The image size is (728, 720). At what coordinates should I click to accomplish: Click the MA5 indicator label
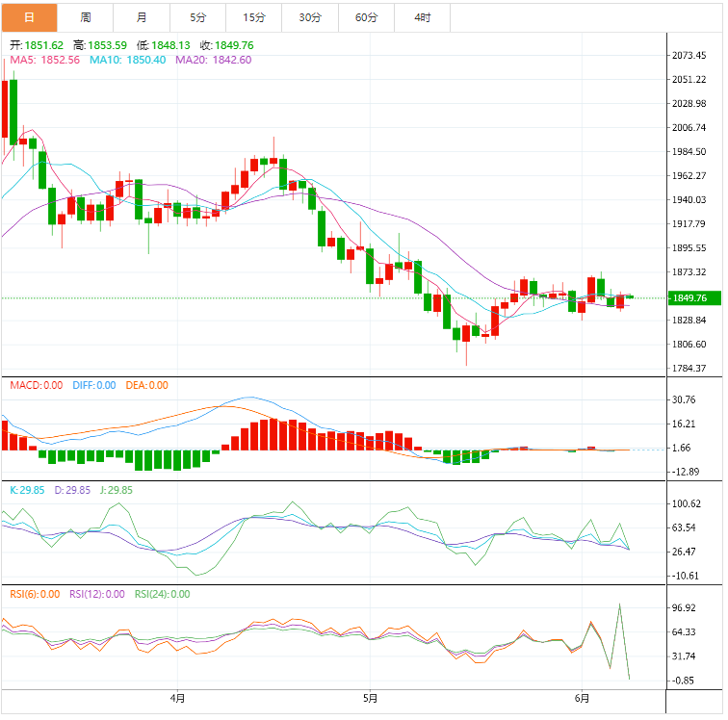click(44, 60)
